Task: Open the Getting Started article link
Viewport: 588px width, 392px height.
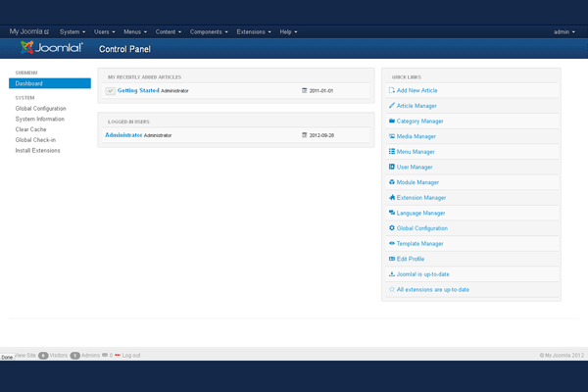Action: tap(138, 90)
